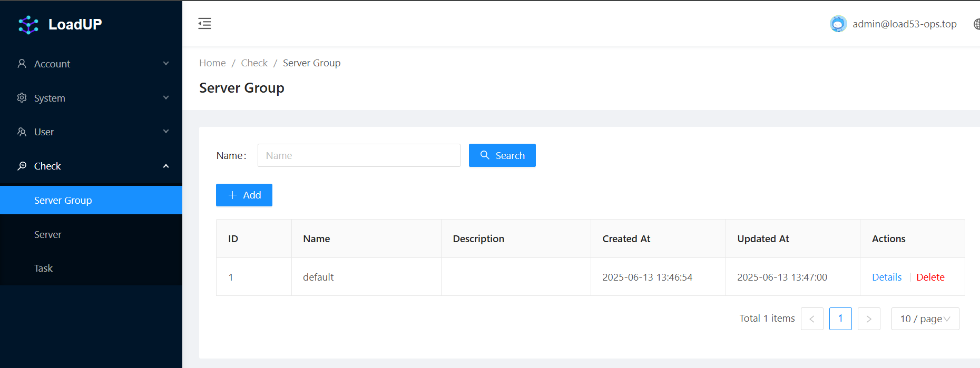Click the User icon in sidebar
This screenshot has width=980, height=368.
tap(22, 132)
